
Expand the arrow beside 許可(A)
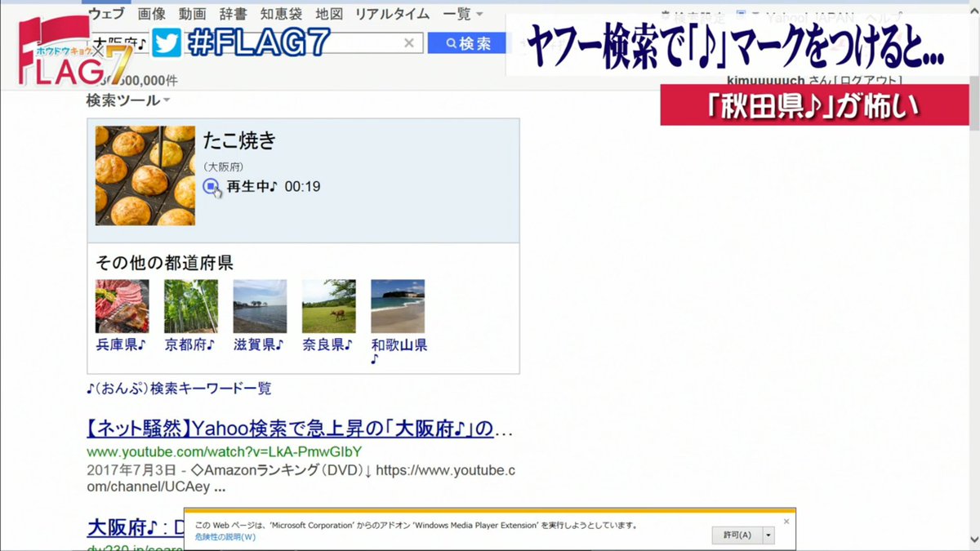[768, 535]
